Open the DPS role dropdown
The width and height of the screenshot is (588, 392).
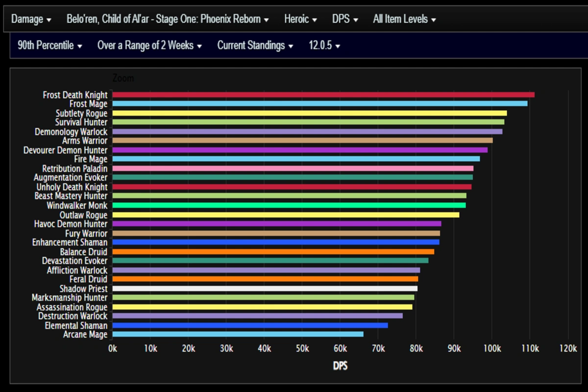pyautogui.click(x=345, y=20)
